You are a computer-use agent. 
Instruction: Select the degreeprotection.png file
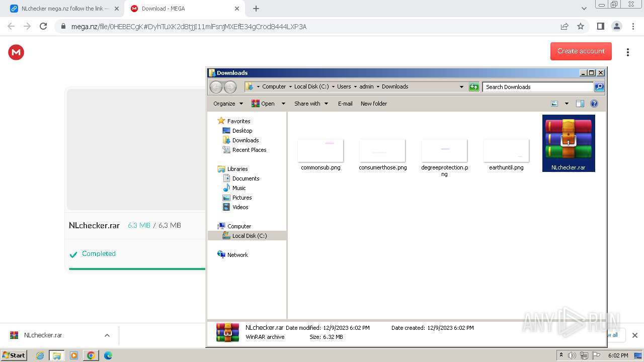click(x=445, y=158)
